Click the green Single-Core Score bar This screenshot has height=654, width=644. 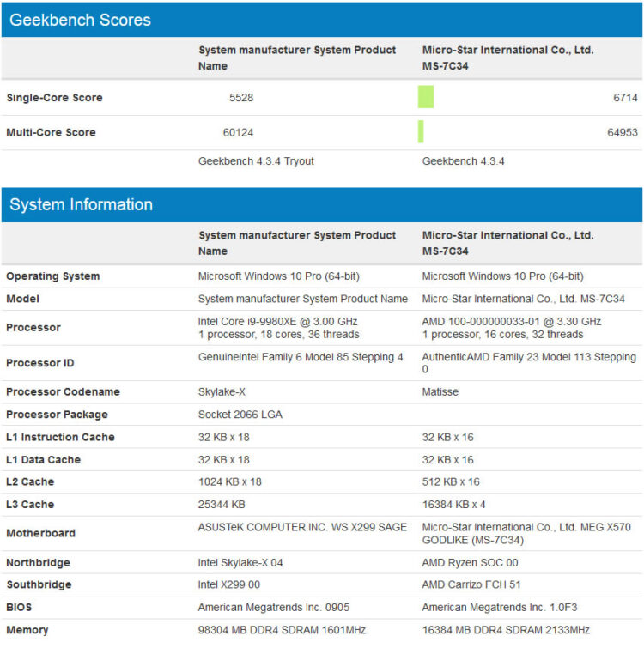426,98
